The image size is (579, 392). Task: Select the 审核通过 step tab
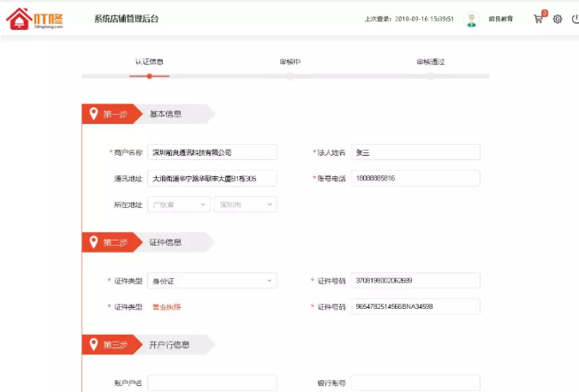pos(430,62)
